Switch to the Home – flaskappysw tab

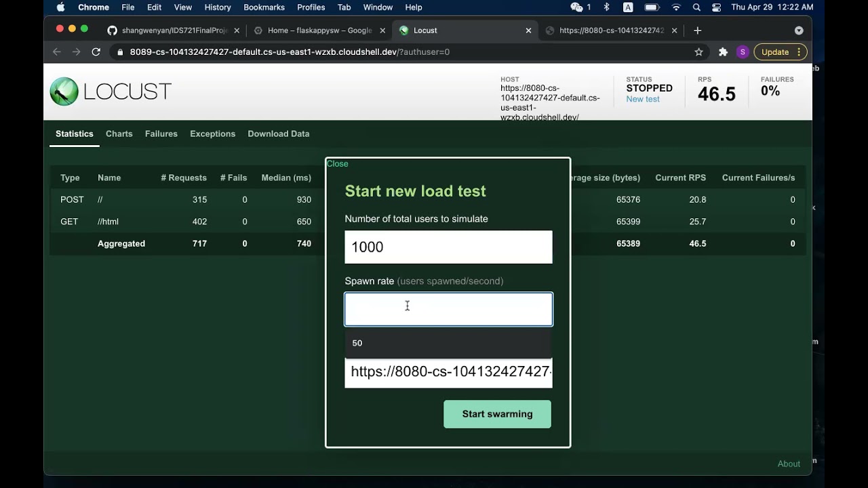click(320, 30)
